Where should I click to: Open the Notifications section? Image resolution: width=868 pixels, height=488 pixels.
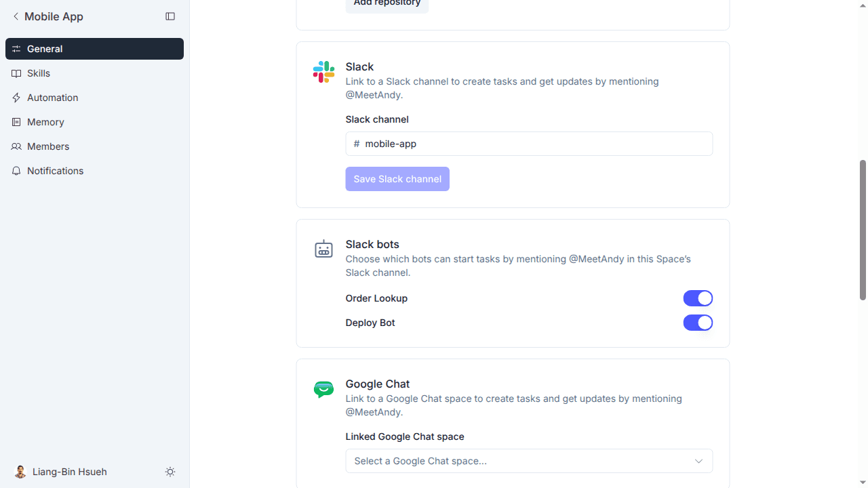click(94, 171)
